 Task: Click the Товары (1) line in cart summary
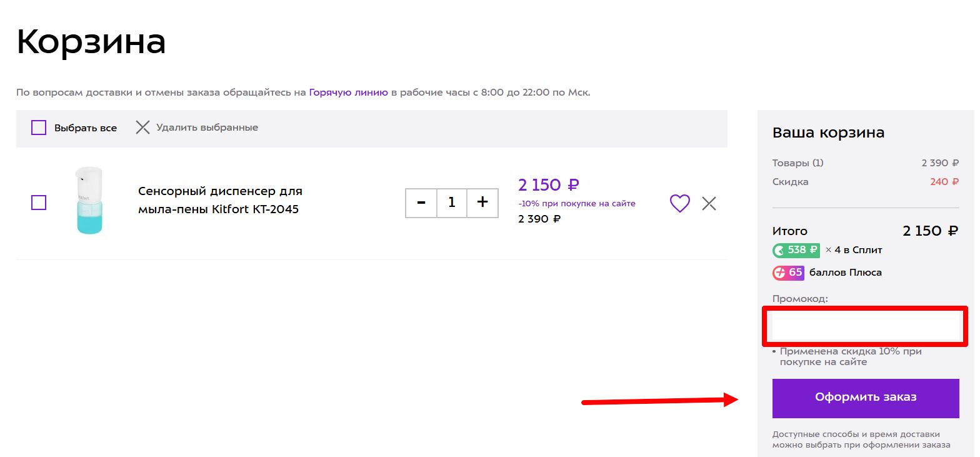(798, 163)
